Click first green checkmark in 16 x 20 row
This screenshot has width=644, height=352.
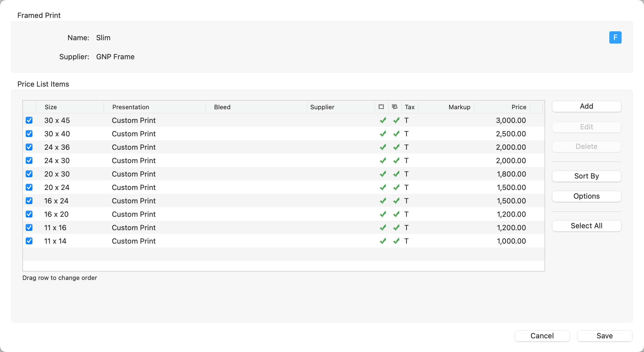(x=383, y=214)
